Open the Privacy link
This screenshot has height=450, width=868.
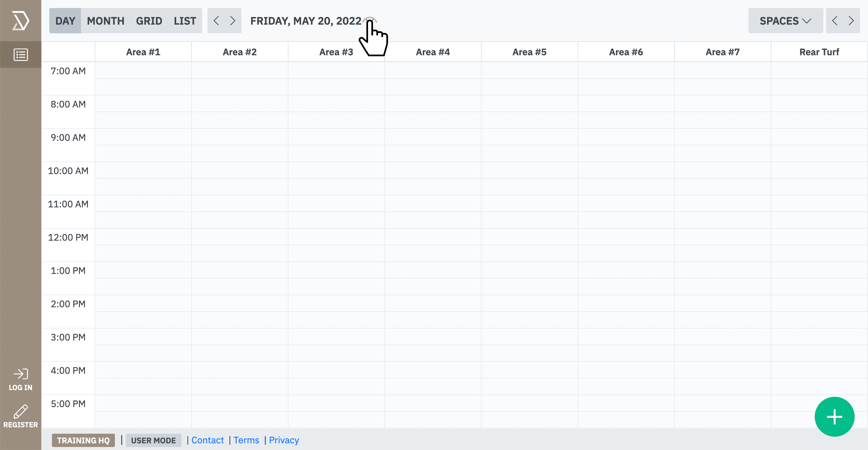pyautogui.click(x=284, y=440)
